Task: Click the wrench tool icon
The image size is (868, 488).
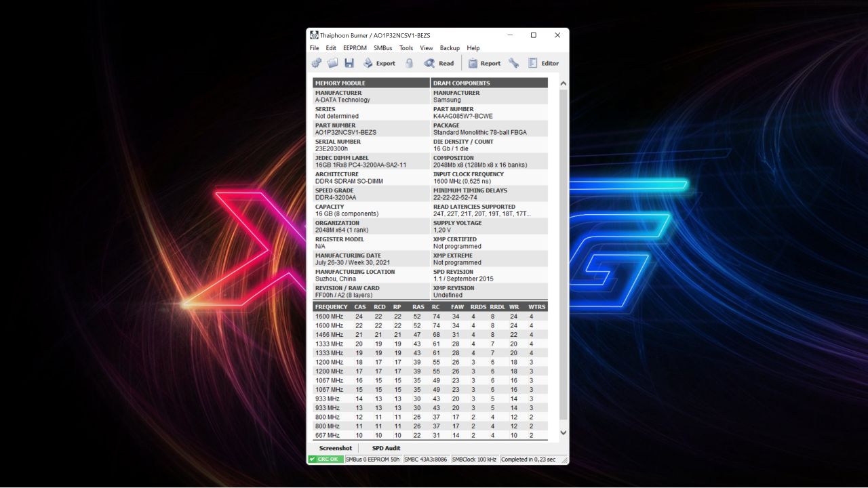Action: tap(513, 63)
